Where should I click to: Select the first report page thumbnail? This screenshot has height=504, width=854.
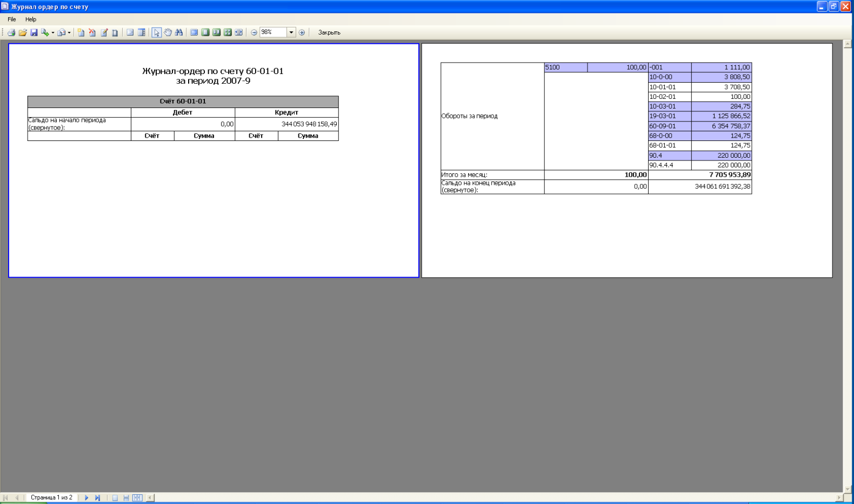[214, 160]
